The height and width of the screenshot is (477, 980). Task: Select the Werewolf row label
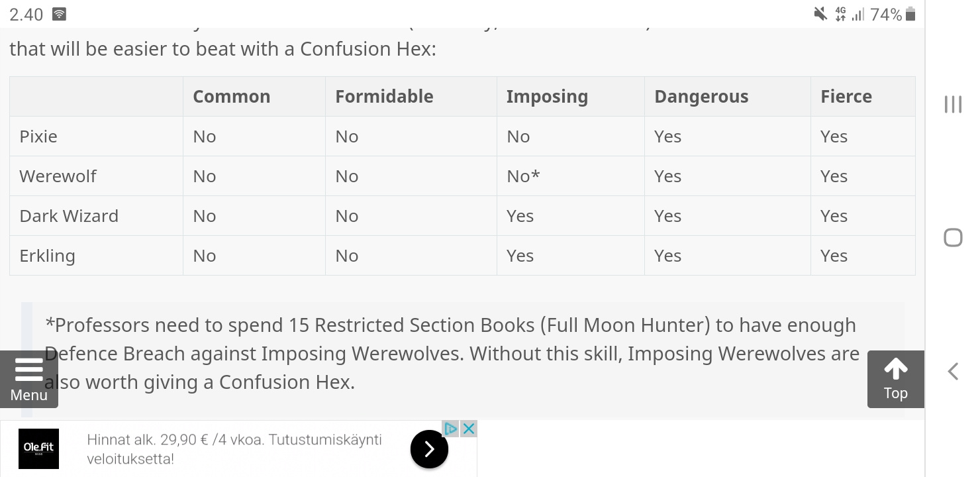58,176
